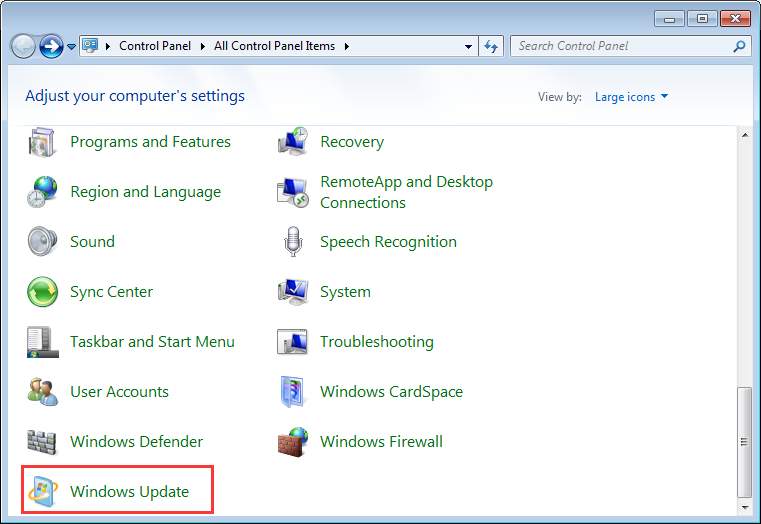Open the System link

[x=346, y=292]
